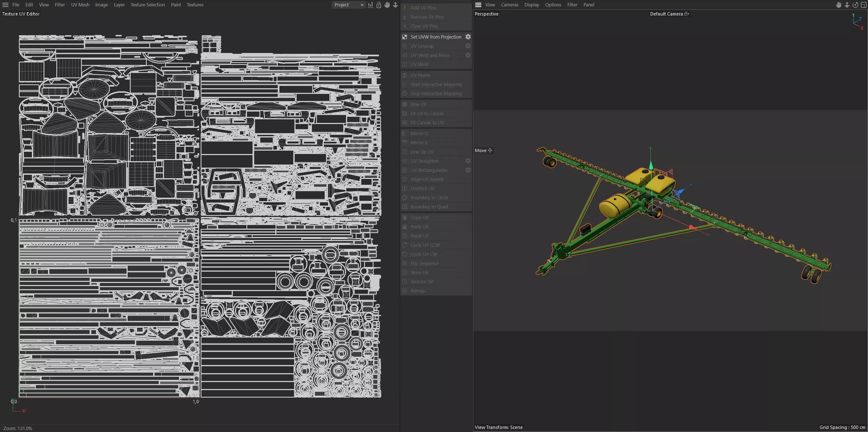Open the Project dropdown
This screenshot has height=432, width=868.
click(349, 5)
